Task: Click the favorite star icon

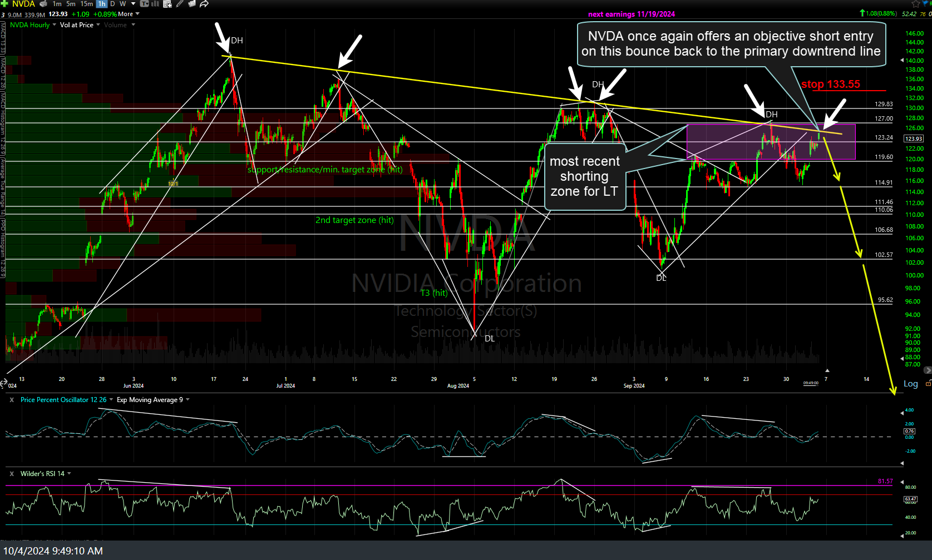Action: pos(916,4)
